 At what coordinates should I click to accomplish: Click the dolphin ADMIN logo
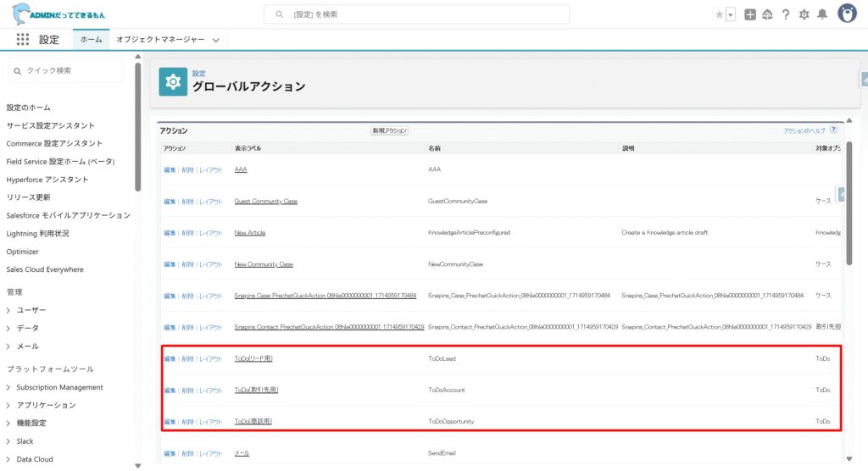click(58, 14)
